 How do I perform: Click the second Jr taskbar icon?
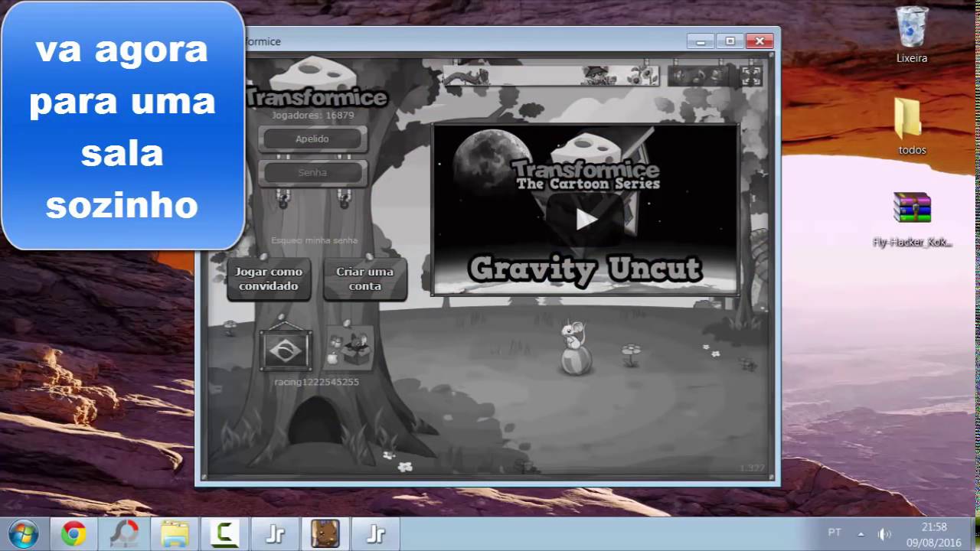[375, 533]
